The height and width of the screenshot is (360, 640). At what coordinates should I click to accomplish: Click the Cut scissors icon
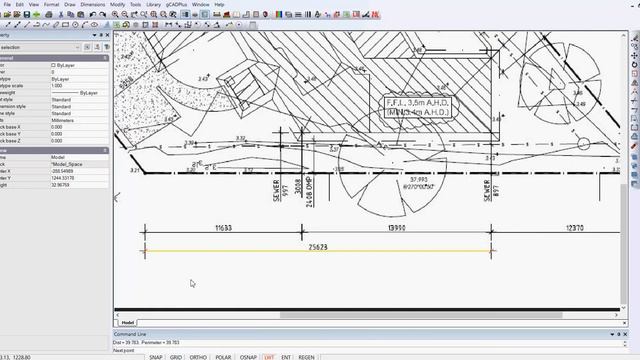pyautogui.click(x=61, y=15)
